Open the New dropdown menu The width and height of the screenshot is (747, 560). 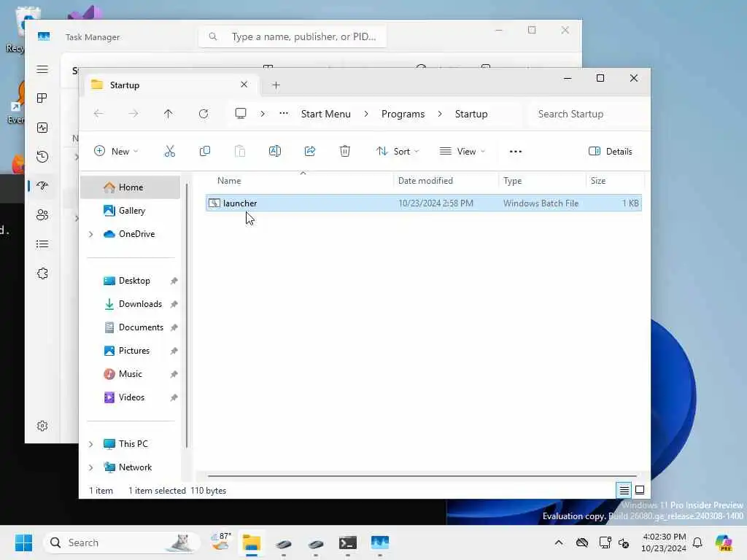116,152
